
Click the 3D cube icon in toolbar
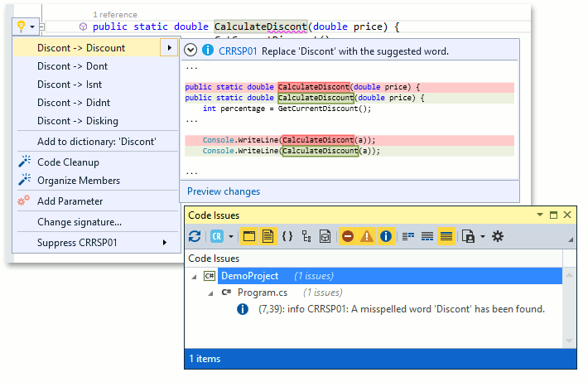point(326,236)
